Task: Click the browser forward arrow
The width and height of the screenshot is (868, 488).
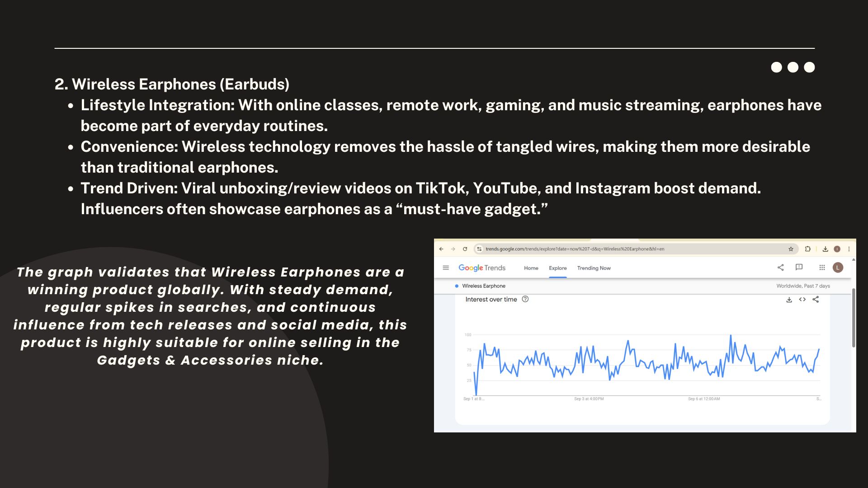Action: [x=453, y=249]
